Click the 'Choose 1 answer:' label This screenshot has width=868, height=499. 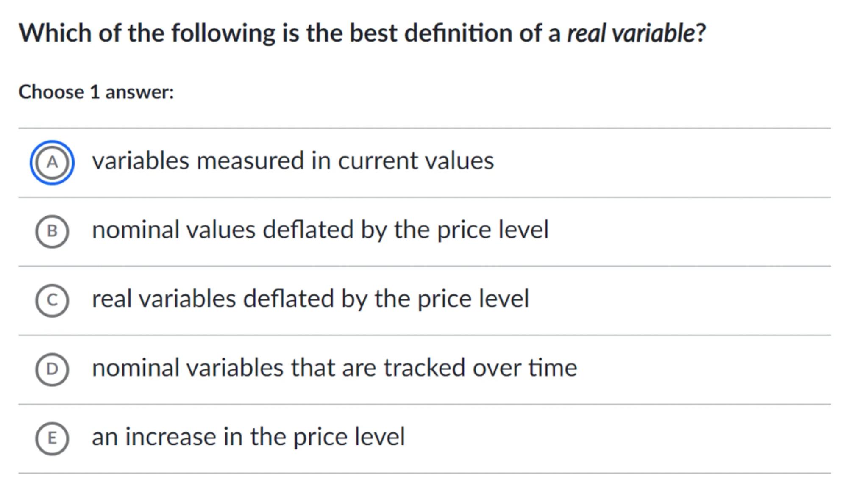[x=96, y=92]
